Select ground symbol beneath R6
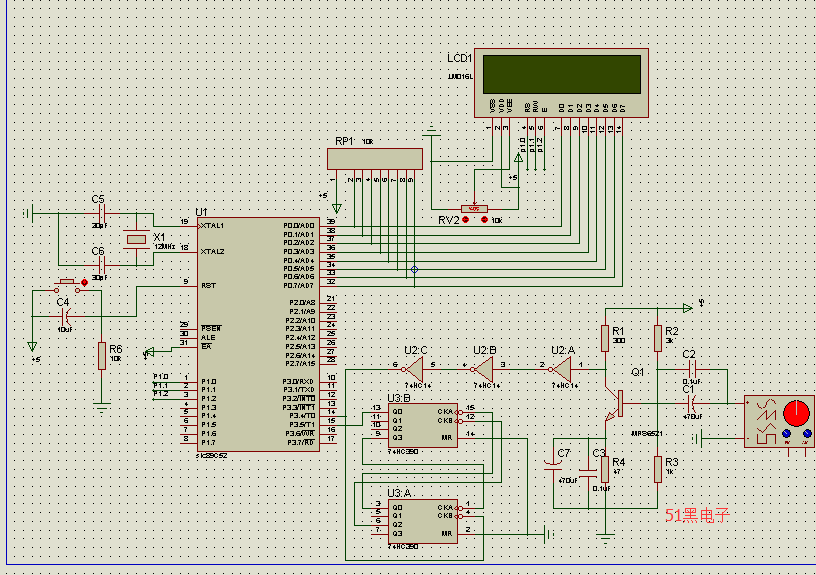Image resolution: width=816 pixels, height=575 pixels. [x=102, y=406]
